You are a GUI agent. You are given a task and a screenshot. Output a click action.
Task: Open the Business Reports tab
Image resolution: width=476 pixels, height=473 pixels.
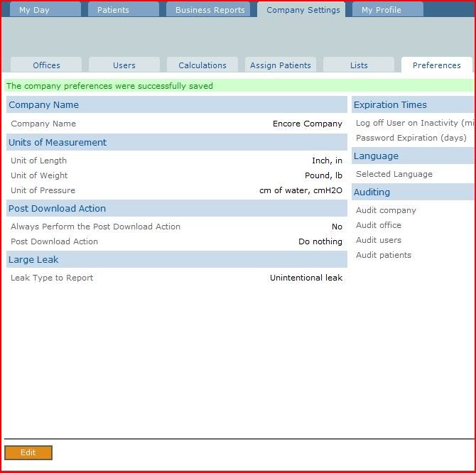click(x=210, y=10)
